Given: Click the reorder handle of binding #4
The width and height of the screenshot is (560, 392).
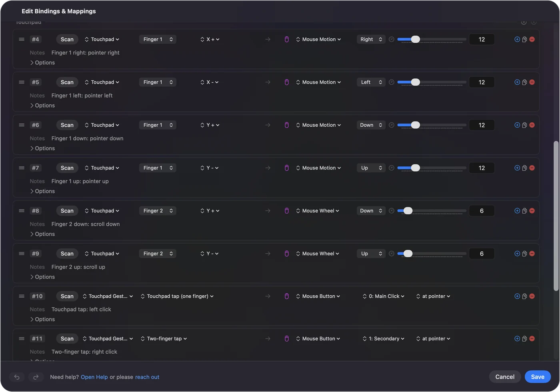Looking at the screenshot, I should click(x=22, y=39).
